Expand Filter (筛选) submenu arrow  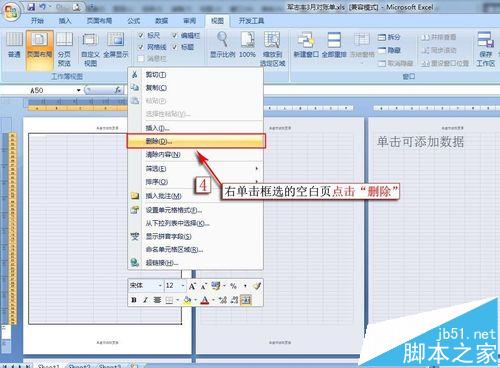257,169
